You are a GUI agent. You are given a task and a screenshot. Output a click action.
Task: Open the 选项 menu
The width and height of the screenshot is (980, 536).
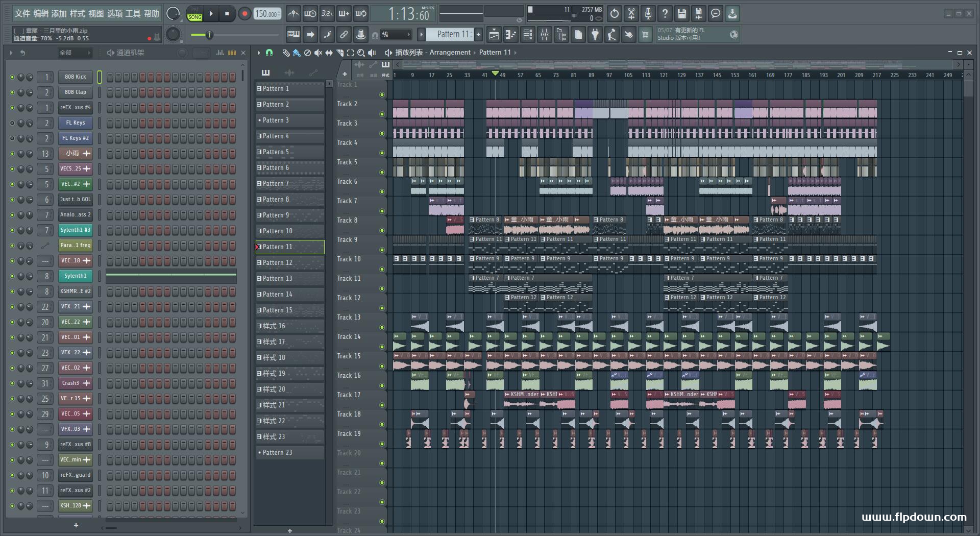click(115, 14)
